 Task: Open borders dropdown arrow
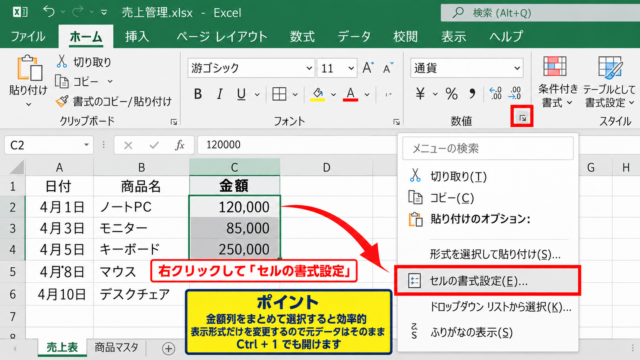295,95
